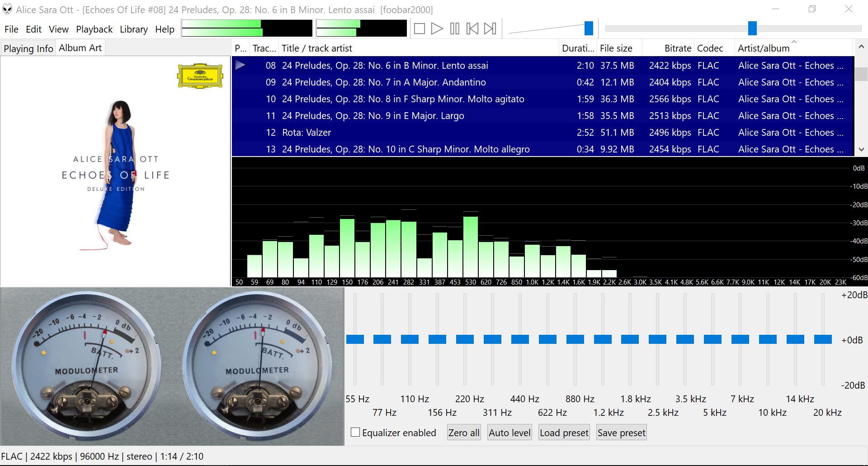Sort playlist by Codec column header
The image size is (868, 466).
tap(714, 48)
